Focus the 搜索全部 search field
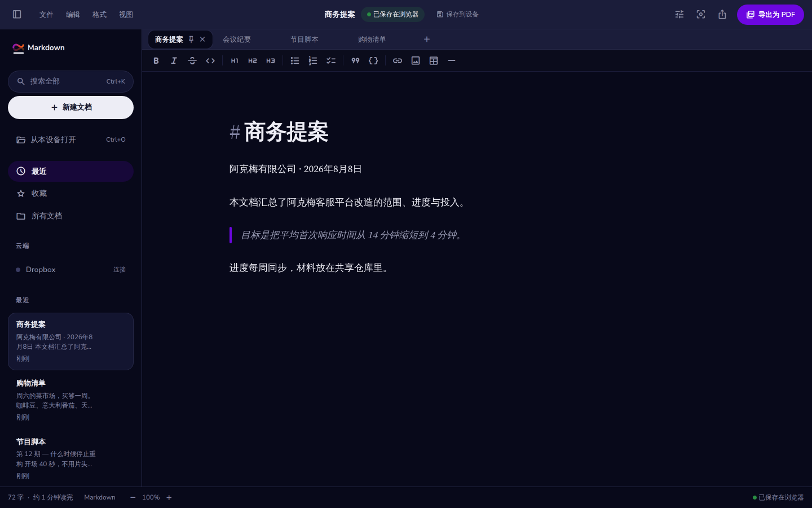Image resolution: width=812 pixels, height=508 pixels. pyautogui.click(x=70, y=81)
